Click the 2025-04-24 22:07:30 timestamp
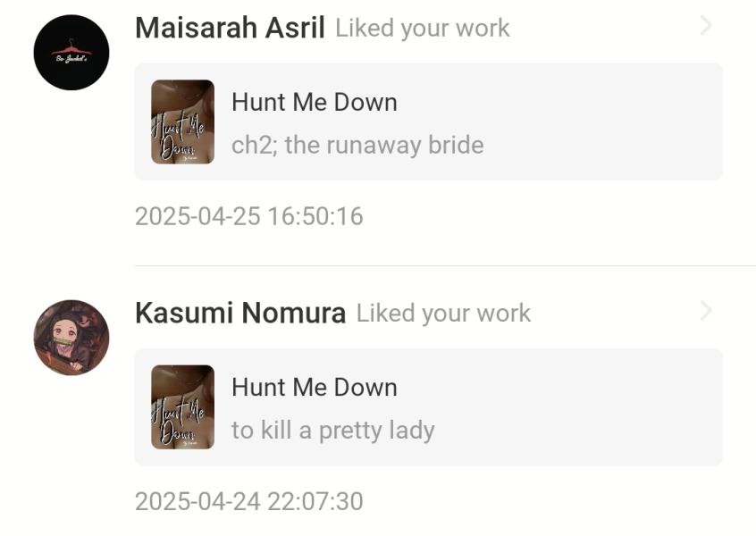756x536 pixels. (248, 501)
